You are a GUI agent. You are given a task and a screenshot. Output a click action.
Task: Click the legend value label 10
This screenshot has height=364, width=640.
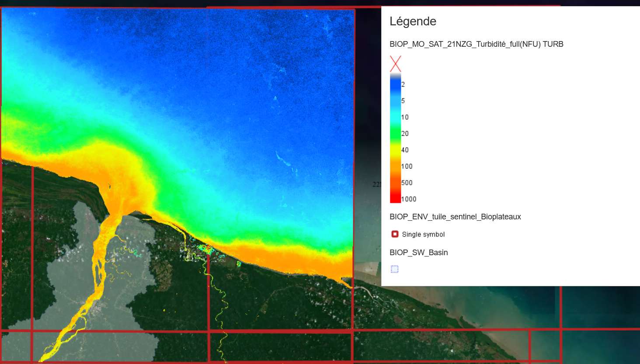click(405, 117)
